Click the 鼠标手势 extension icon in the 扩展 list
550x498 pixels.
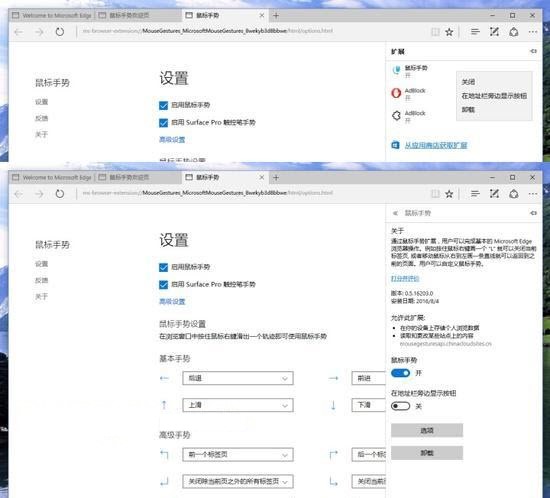tap(396, 70)
